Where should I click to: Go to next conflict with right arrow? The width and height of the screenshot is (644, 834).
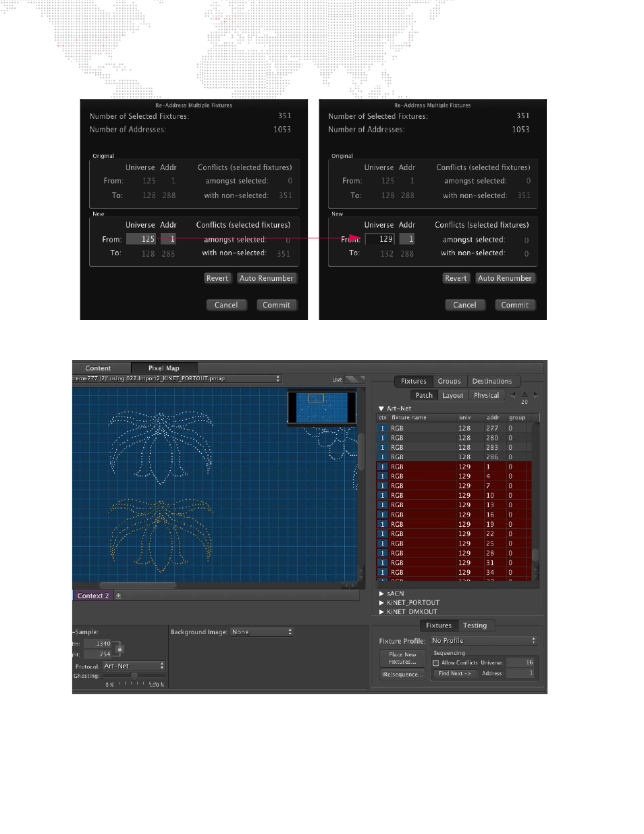(536, 394)
